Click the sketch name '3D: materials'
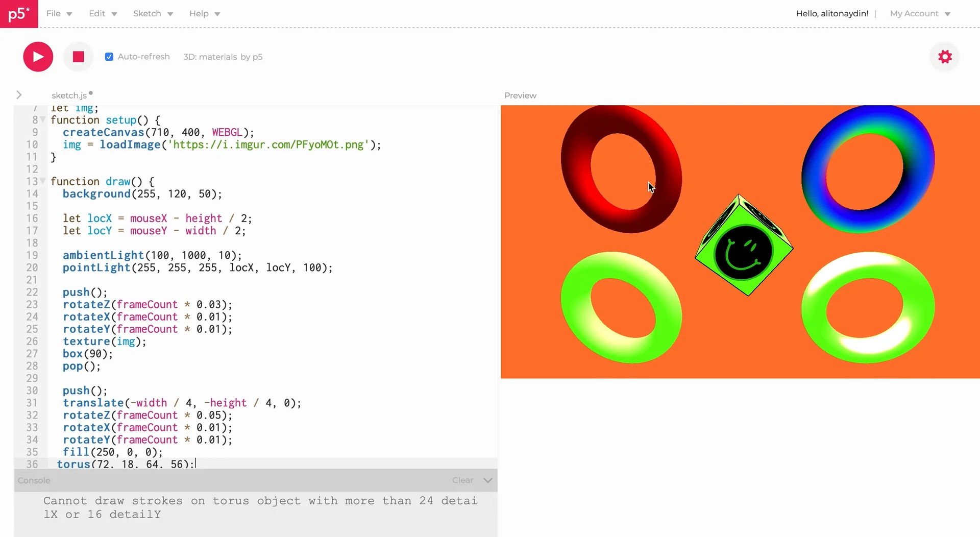Image resolution: width=980 pixels, height=537 pixels. pyautogui.click(x=210, y=57)
